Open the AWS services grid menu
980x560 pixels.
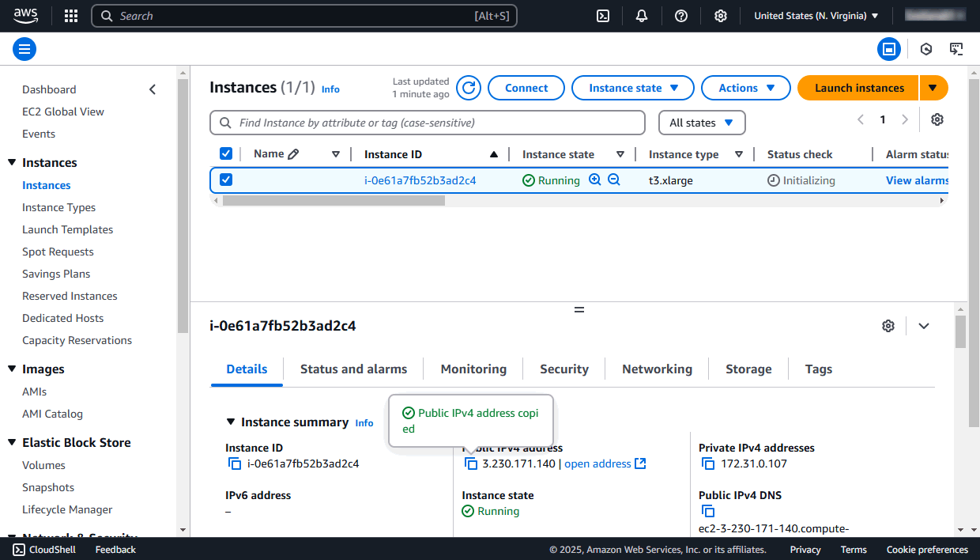click(x=70, y=15)
